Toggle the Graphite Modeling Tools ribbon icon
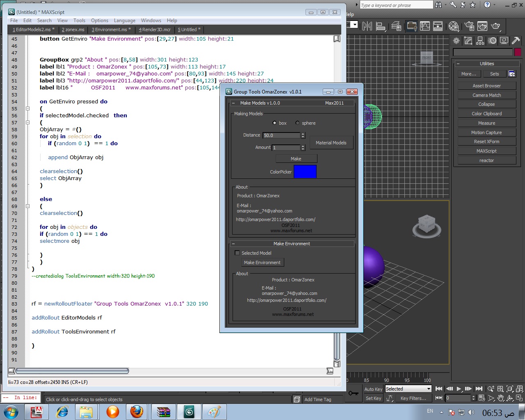Viewport: 525px width, 420px height. (411, 26)
